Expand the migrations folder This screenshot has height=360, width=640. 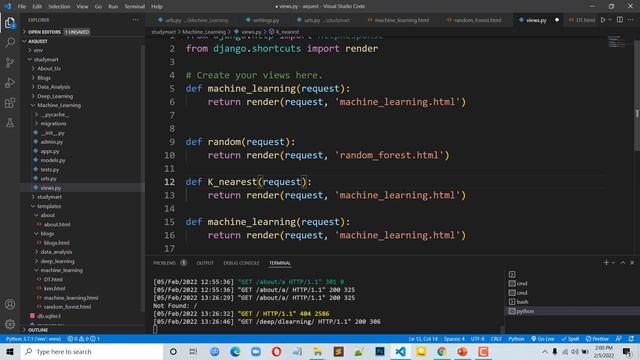[x=53, y=123]
